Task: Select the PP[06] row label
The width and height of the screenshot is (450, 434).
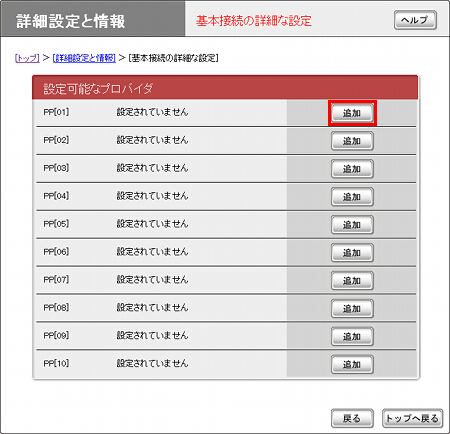Action: click(x=56, y=252)
